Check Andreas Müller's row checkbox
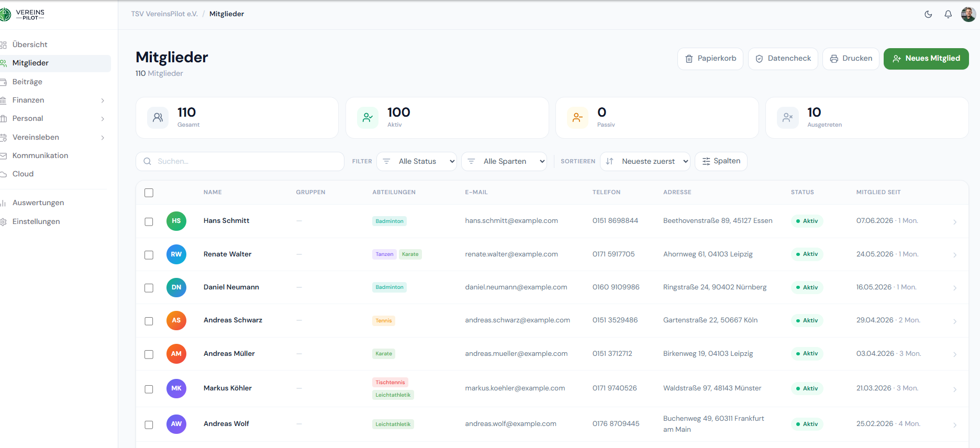980x448 pixels. point(149,354)
